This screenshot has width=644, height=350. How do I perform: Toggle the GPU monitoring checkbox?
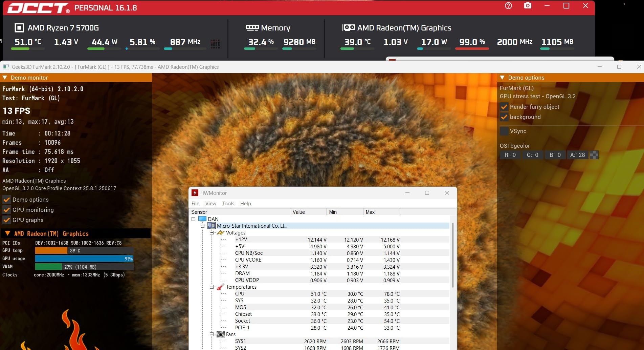click(x=7, y=210)
